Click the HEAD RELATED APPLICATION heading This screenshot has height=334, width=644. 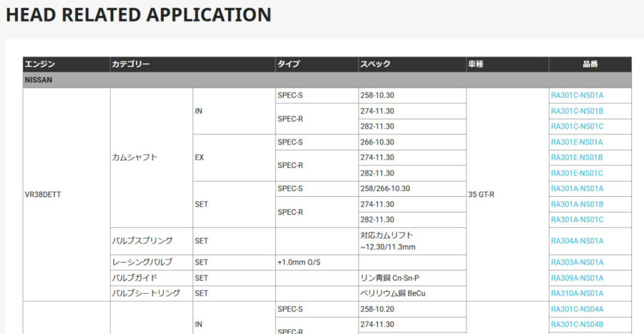tap(138, 15)
